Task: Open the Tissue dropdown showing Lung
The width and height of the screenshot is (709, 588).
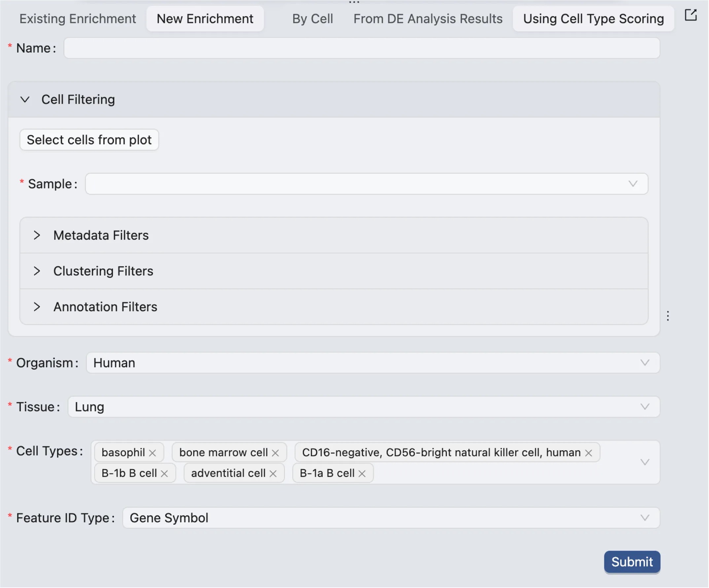Action: tap(363, 407)
